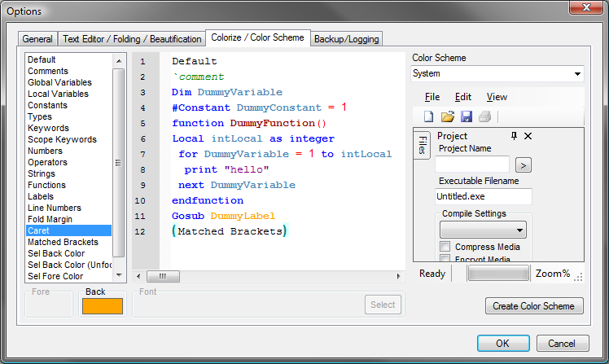Select Sel Back Color in the list

pos(56,253)
